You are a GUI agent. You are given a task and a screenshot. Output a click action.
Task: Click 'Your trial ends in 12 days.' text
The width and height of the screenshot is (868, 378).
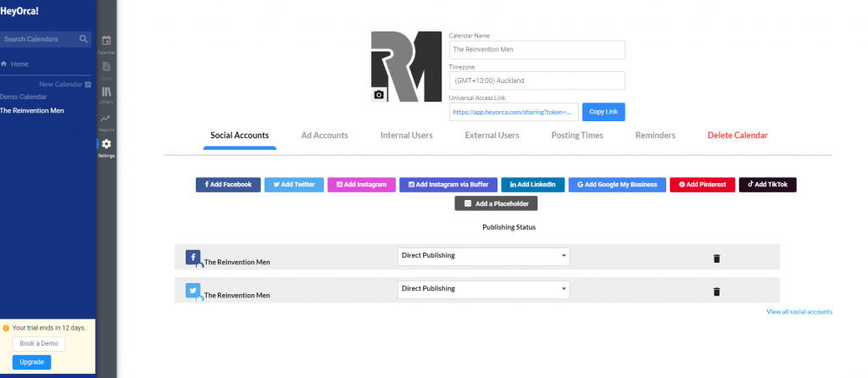(48, 328)
